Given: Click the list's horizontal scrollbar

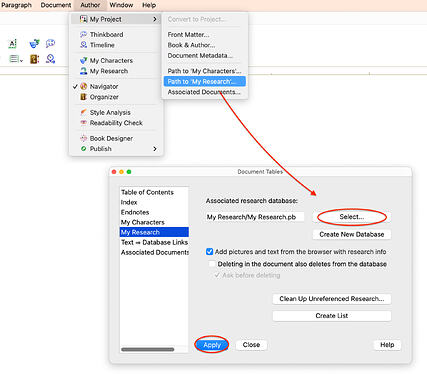Looking at the screenshot, I should [148, 349].
